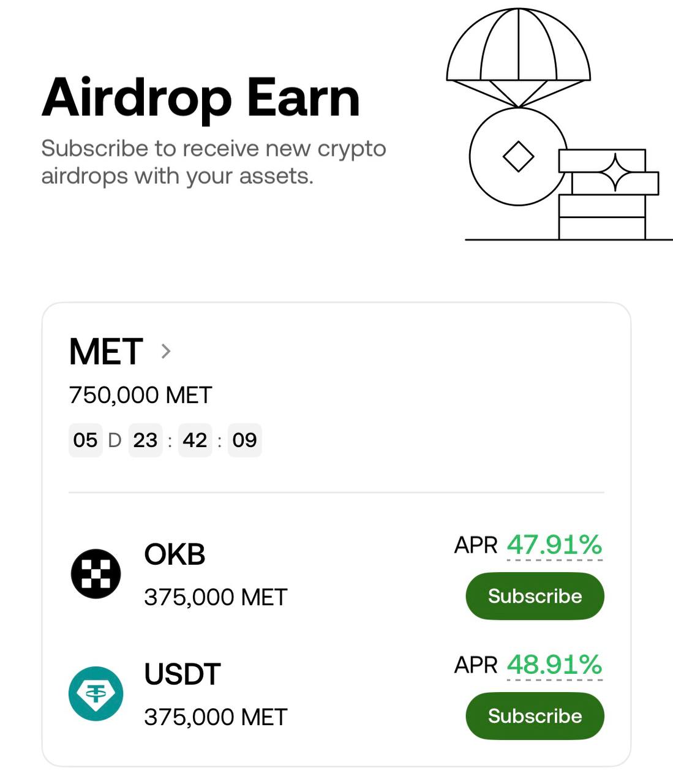This screenshot has height=784, width=673.
Task: Click the 750,000 MET total reward text
Action: 140,395
